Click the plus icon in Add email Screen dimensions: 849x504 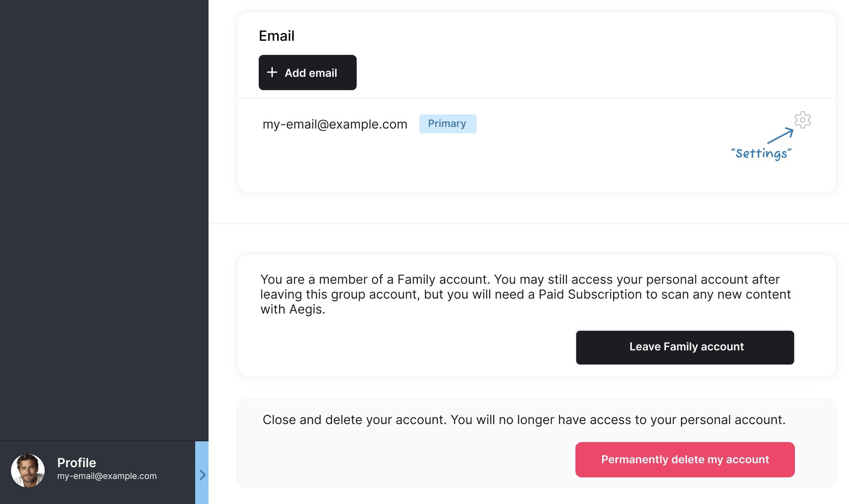[272, 73]
